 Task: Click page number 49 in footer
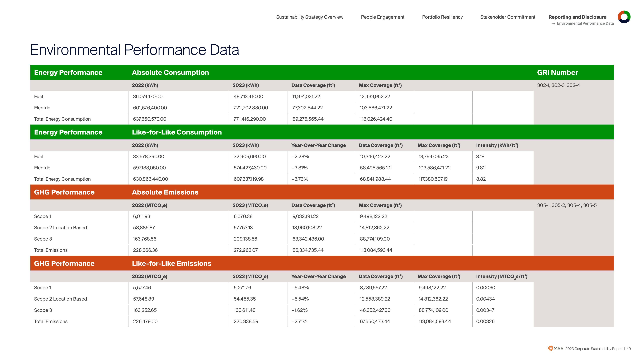629,348
